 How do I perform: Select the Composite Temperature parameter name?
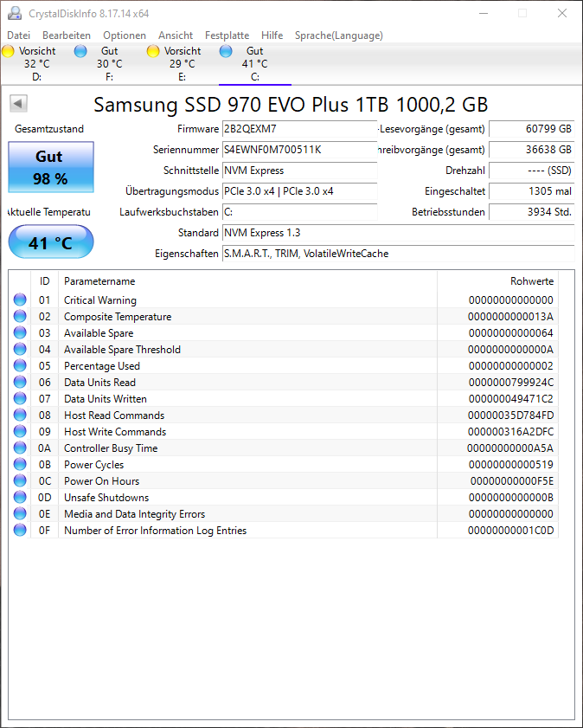(118, 317)
